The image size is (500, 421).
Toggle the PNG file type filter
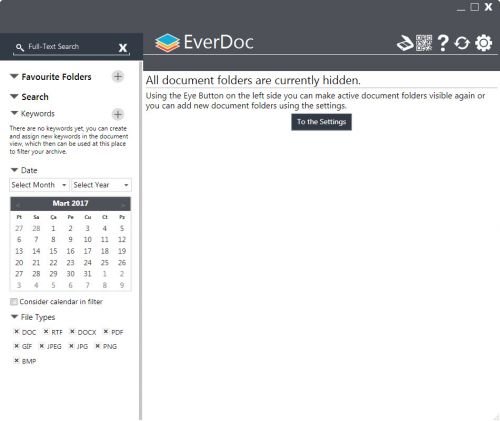tap(98, 346)
